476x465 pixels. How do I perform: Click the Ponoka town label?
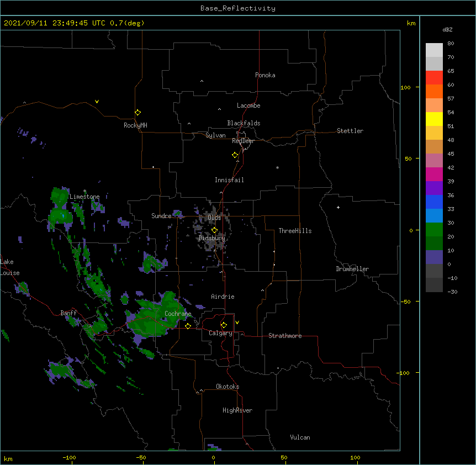265,75
